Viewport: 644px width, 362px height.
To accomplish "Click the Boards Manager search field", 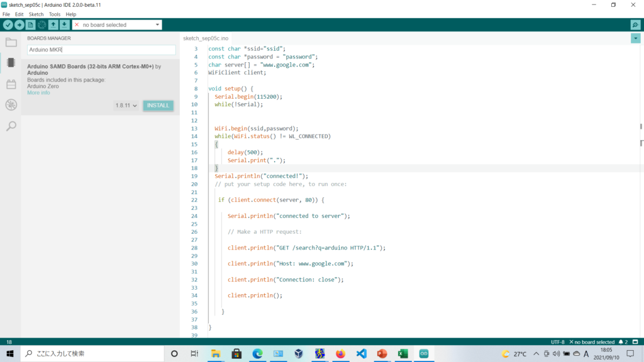I will point(101,50).
